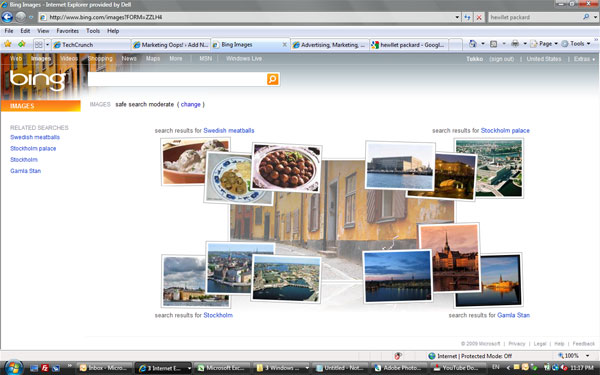
Task: Open Microsoft Excel taskbar button
Action: (x=222, y=368)
